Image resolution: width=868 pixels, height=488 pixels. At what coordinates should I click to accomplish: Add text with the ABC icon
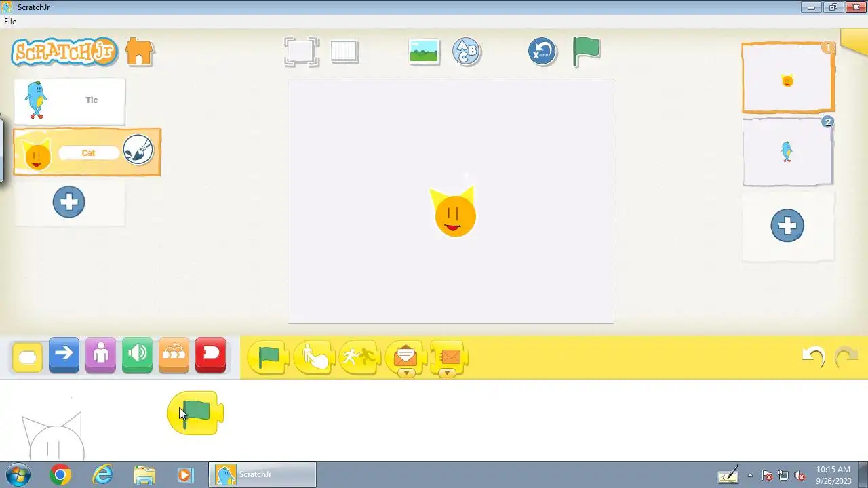click(x=466, y=52)
